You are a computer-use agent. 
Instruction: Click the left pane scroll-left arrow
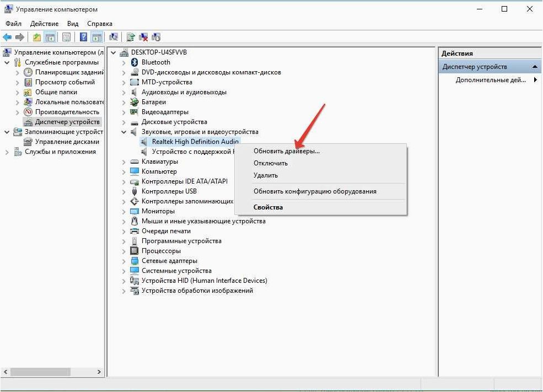click(x=6, y=372)
